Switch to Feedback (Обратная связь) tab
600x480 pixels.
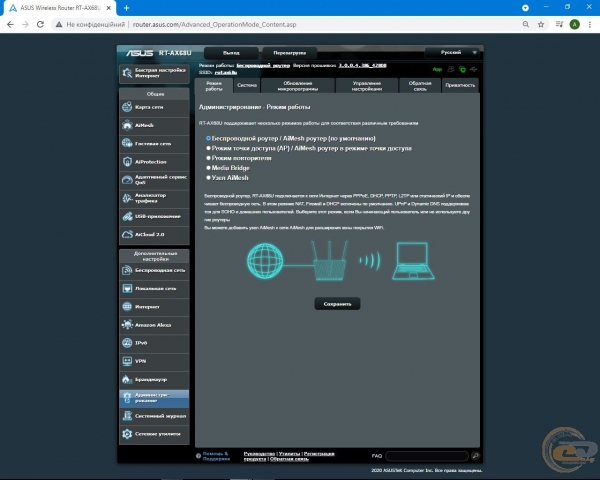(420, 86)
